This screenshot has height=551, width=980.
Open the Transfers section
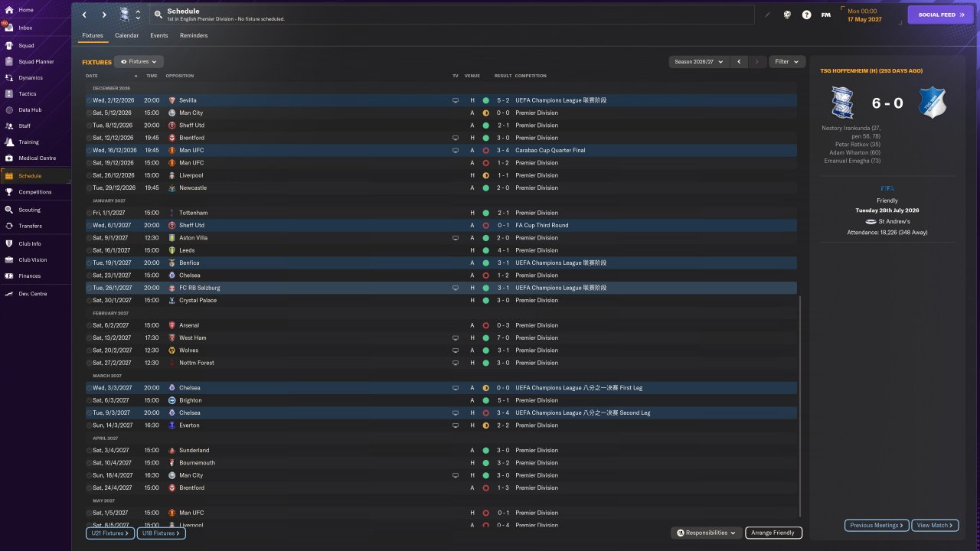click(31, 226)
